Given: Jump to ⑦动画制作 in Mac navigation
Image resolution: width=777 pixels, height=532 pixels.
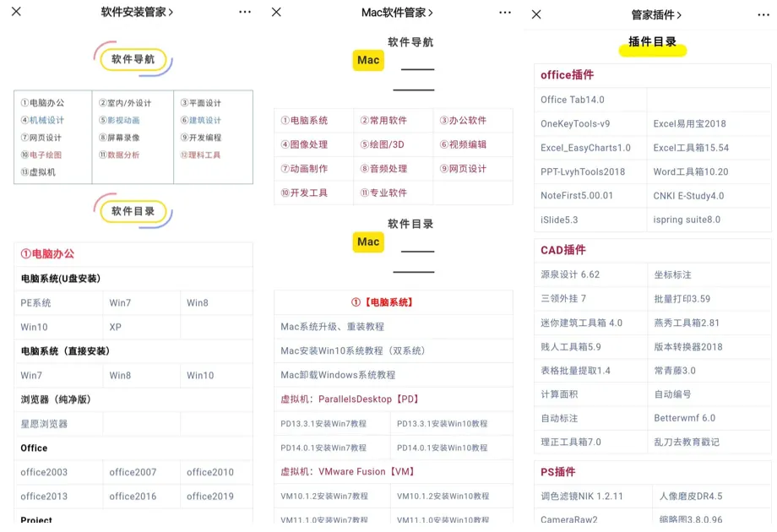Looking at the screenshot, I should 304,169.
